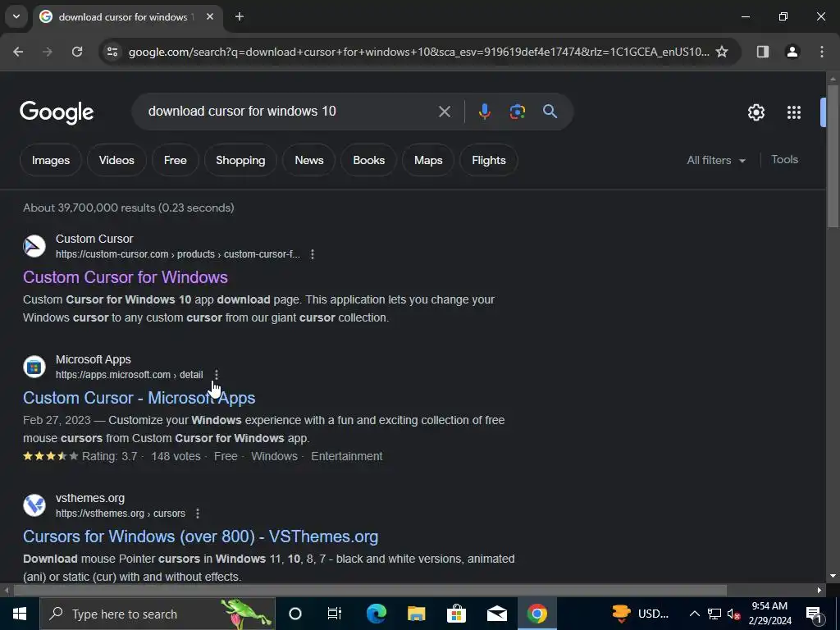Image resolution: width=840 pixels, height=630 pixels.
Task: Click the custom-cursor.com URL breadcrumb
Action: (178, 254)
